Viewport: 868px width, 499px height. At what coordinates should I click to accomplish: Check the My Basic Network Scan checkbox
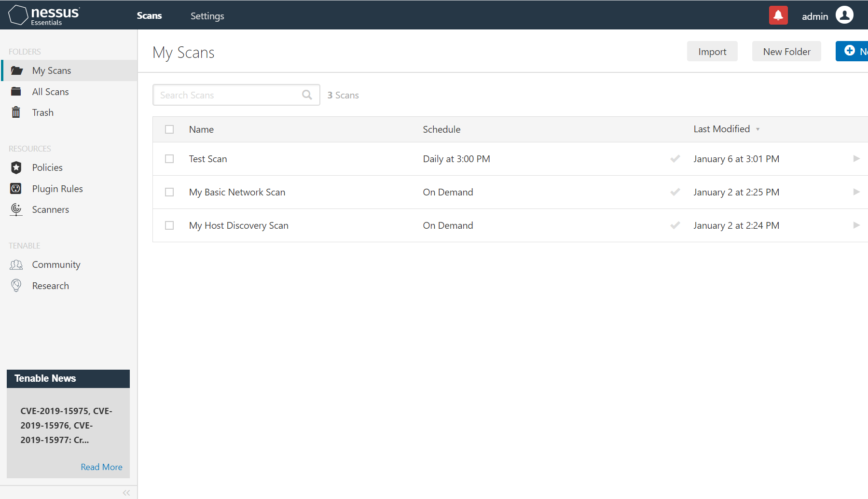[x=169, y=192]
